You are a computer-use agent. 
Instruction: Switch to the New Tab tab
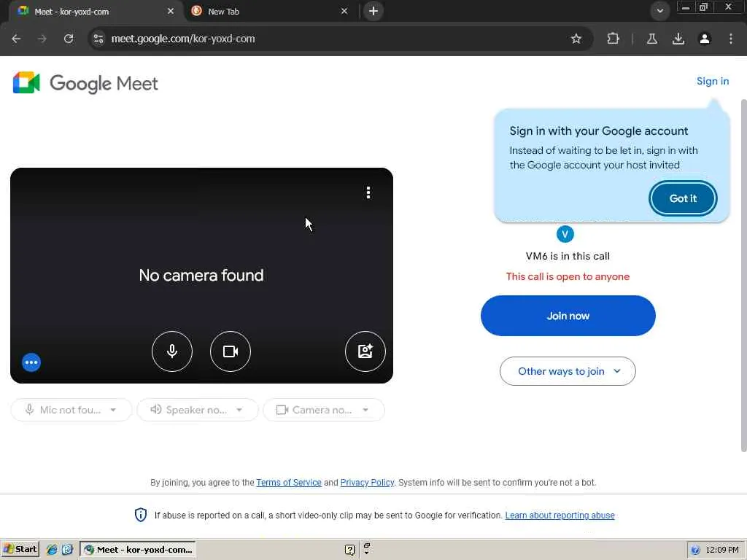click(x=270, y=12)
